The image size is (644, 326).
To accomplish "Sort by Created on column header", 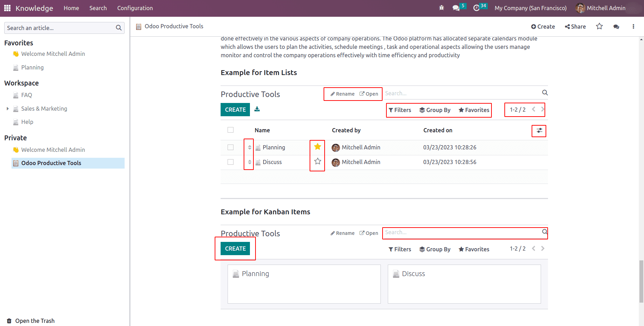I will pos(438,130).
